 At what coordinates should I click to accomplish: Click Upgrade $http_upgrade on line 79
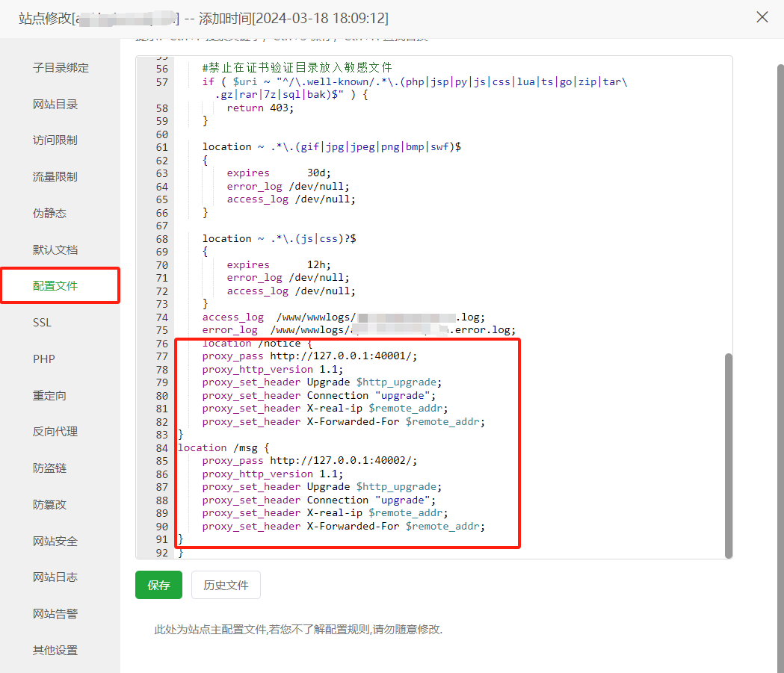(x=322, y=382)
